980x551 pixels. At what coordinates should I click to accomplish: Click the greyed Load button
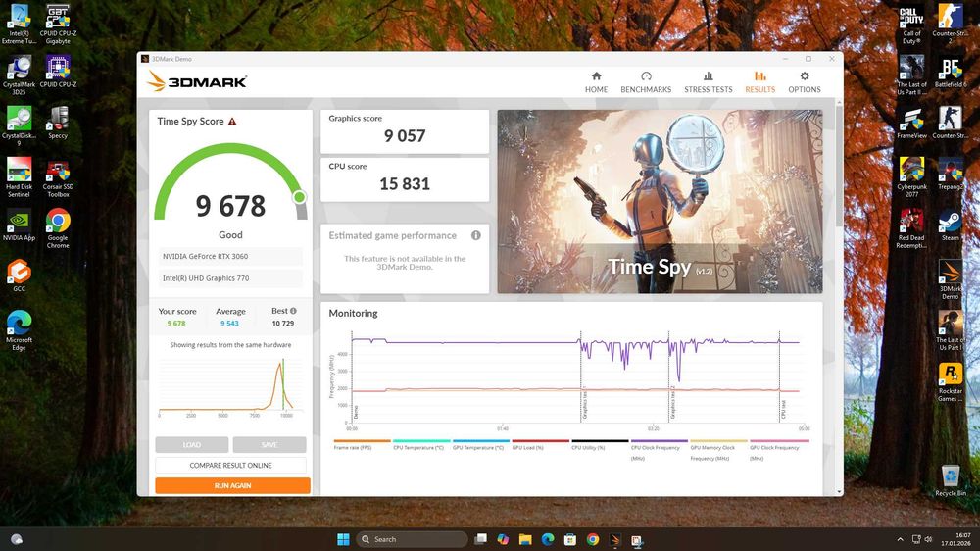(192, 445)
